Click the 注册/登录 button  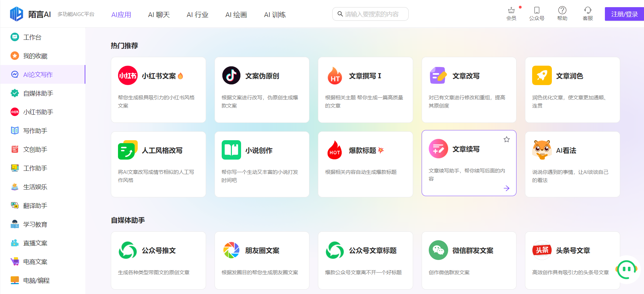[624, 14]
